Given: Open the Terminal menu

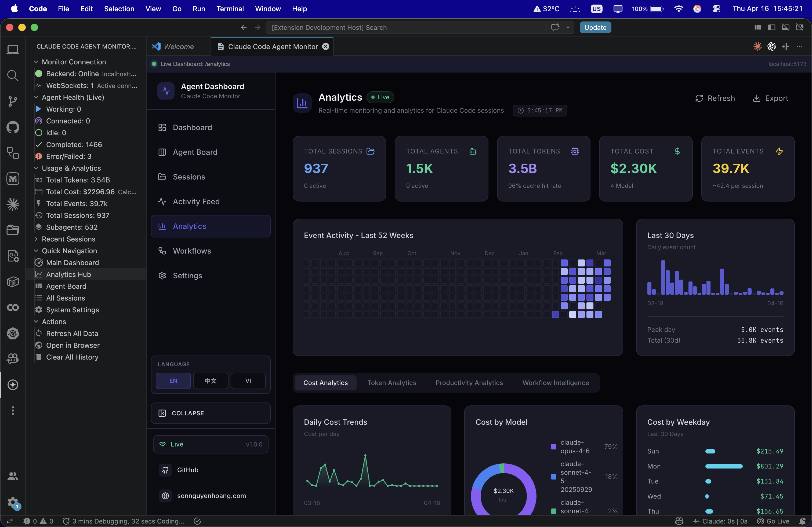Looking at the screenshot, I should (x=230, y=9).
